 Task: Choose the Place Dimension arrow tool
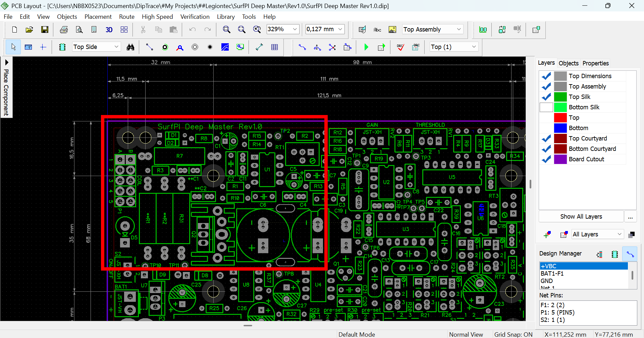click(259, 47)
